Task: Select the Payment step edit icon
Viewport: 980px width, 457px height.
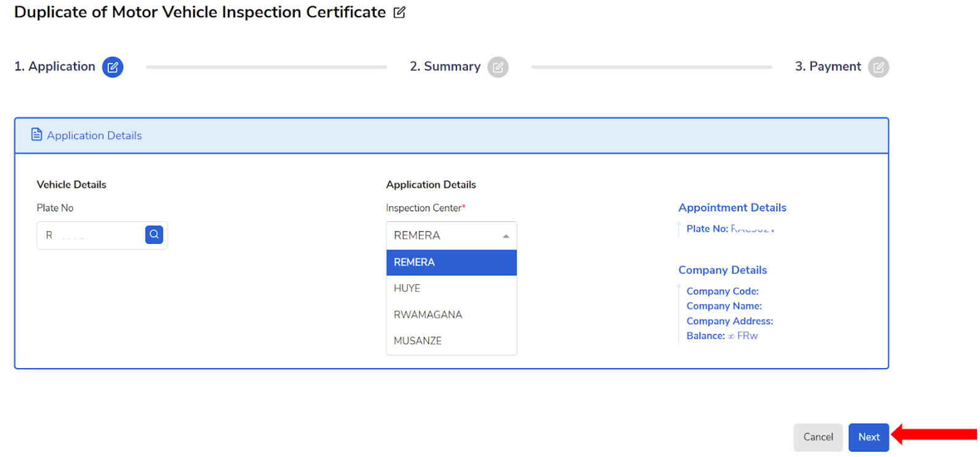Action: pos(878,67)
